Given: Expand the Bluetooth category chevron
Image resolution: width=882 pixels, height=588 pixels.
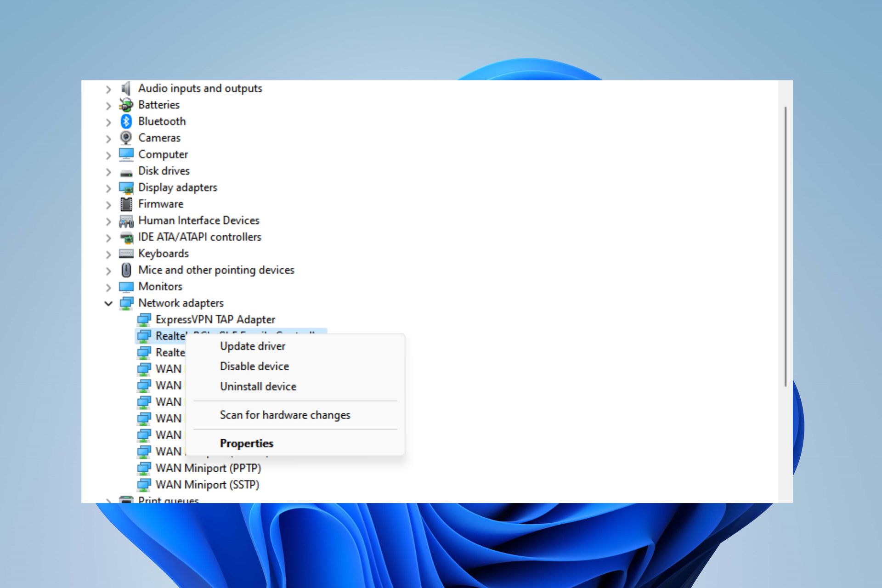Looking at the screenshot, I should (x=108, y=122).
